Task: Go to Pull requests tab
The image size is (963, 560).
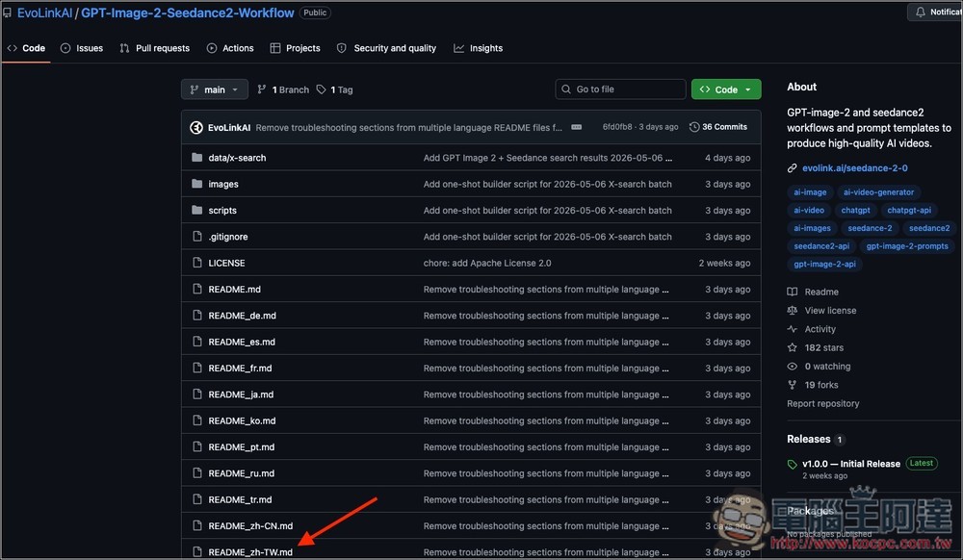Action: click(155, 48)
